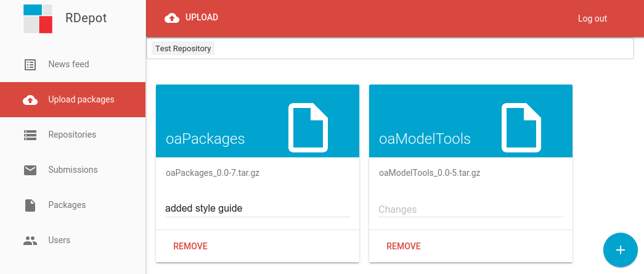Click the upload cloud icon in header
This screenshot has height=274, width=644.
click(x=172, y=18)
